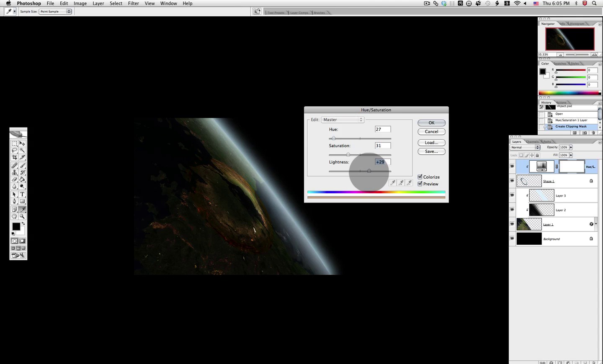Screen dimensions: 603x364
Task: Select the Pen tool
Action: [x=14, y=202]
